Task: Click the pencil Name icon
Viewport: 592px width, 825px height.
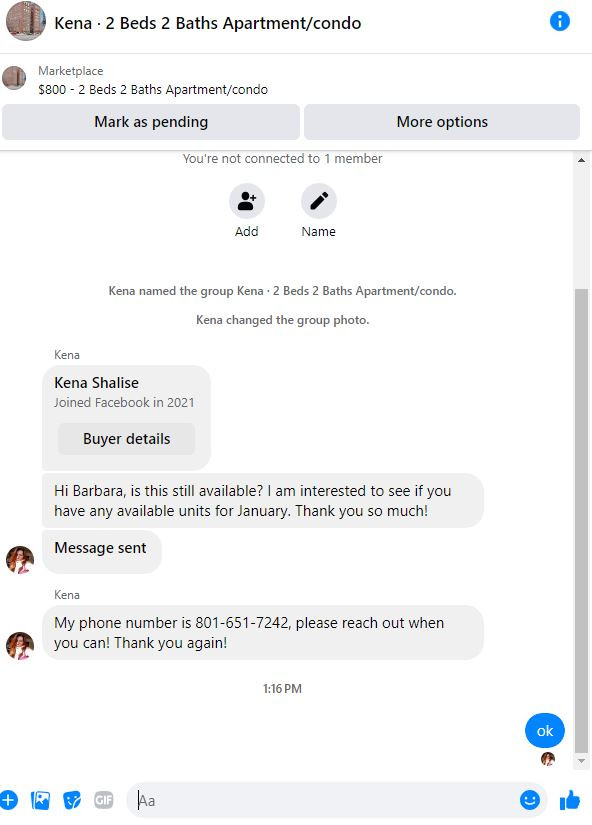Action: click(318, 200)
